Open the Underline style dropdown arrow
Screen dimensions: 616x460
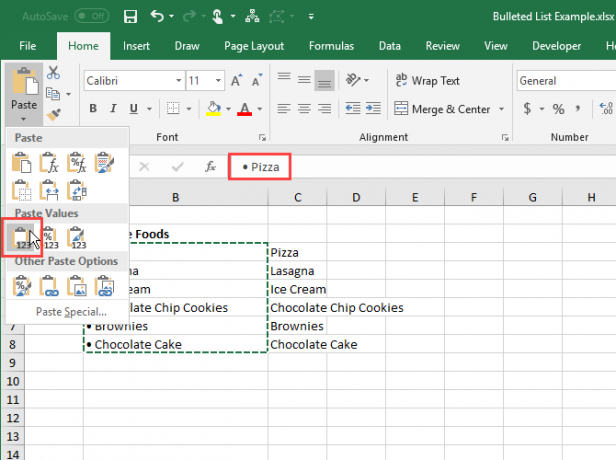click(x=149, y=109)
